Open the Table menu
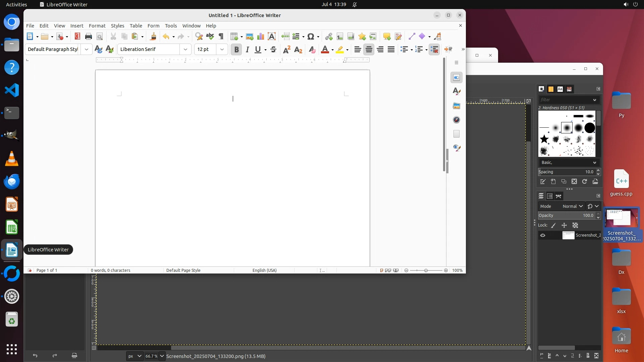 [x=136, y=26]
